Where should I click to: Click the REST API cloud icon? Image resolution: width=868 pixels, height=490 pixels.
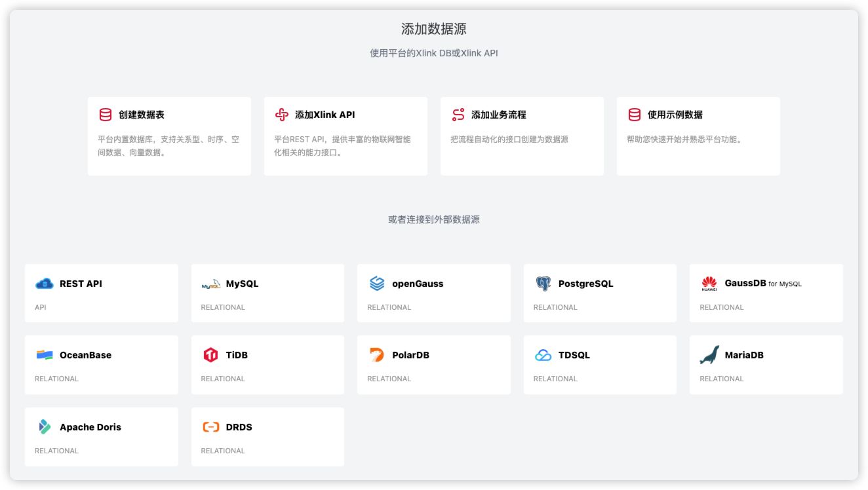pyautogui.click(x=44, y=284)
